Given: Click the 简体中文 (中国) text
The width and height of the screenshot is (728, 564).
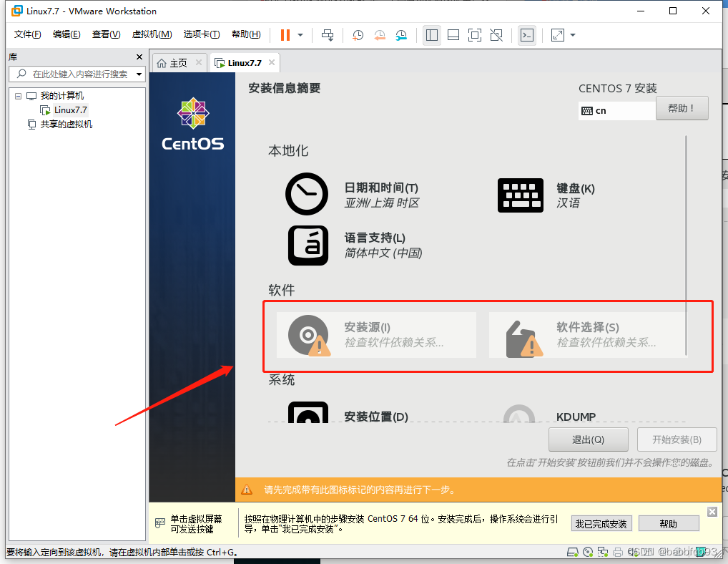Looking at the screenshot, I should point(383,253).
